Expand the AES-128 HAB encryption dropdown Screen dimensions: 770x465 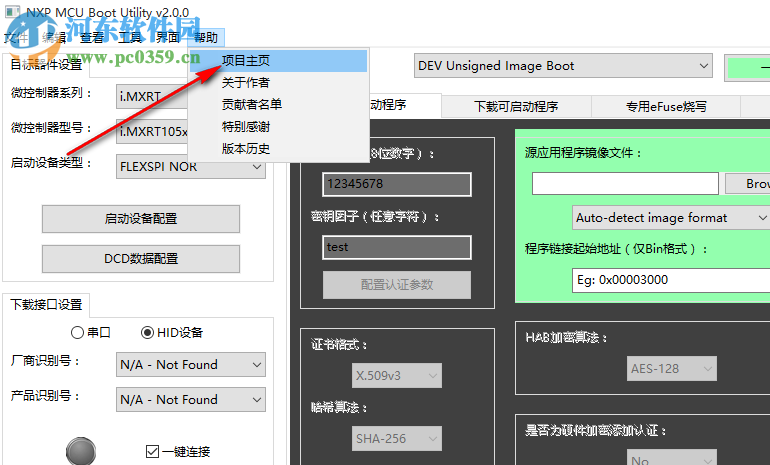coord(671,369)
